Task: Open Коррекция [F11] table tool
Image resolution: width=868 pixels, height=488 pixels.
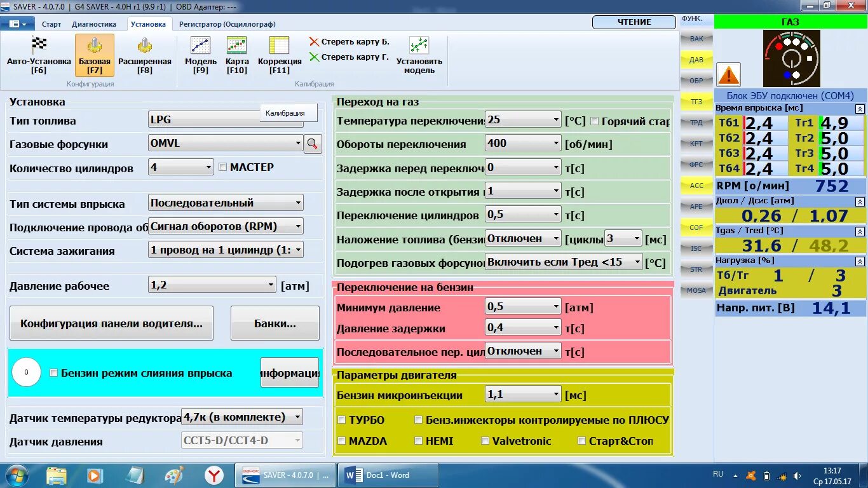Action: click(280, 55)
